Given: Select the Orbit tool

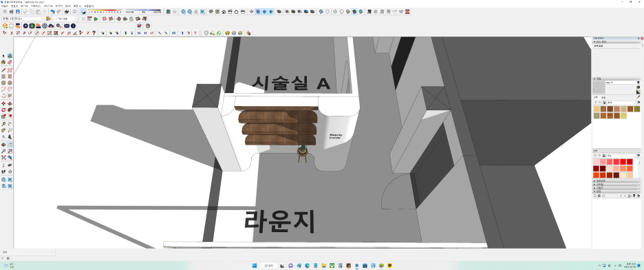Looking at the screenshot, I should (x=3, y=144).
